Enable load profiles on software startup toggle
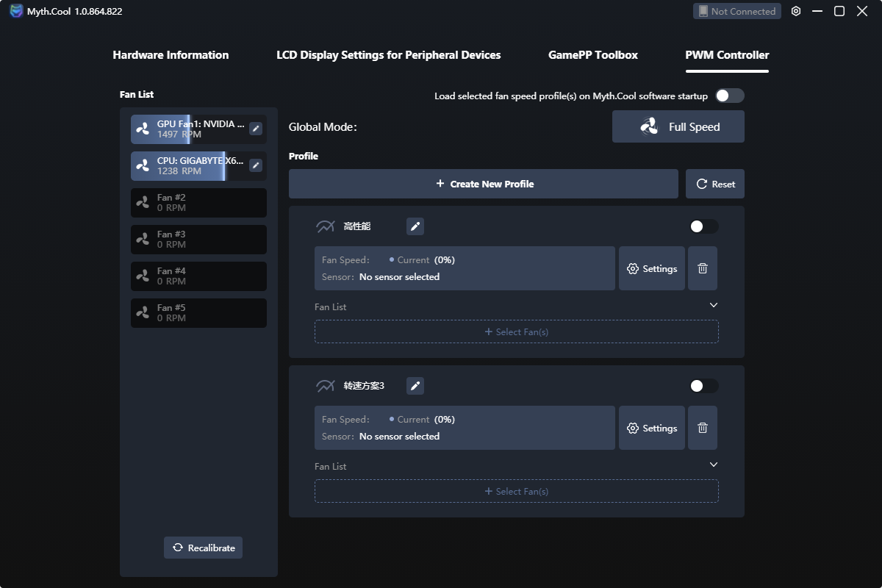This screenshot has height=588, width=882. click(730, 96)
